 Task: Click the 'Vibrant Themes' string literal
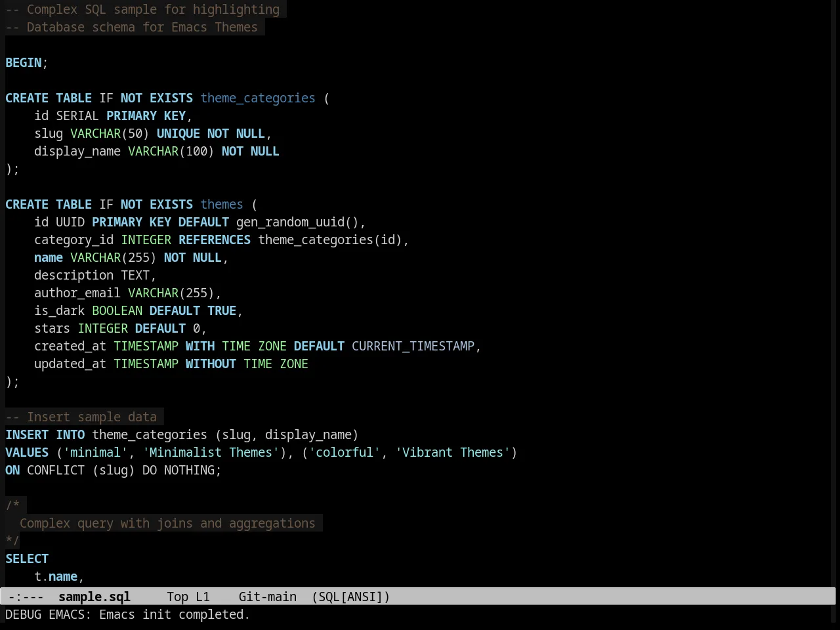[x=453, y=453]
